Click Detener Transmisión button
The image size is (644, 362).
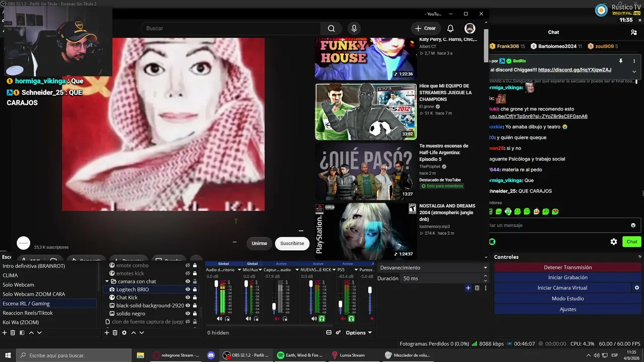(x=568, y=267)
